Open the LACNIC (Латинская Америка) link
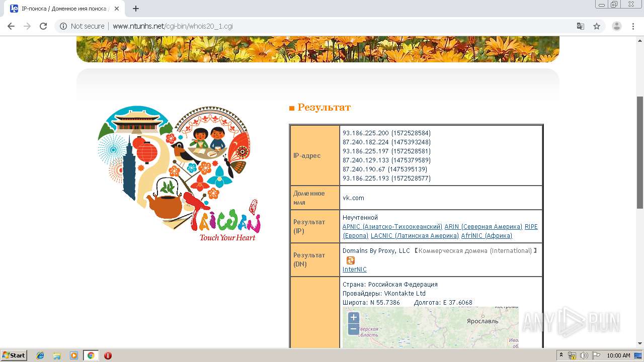Viewport: 644px width, 362px height. [x=415, y=236]
